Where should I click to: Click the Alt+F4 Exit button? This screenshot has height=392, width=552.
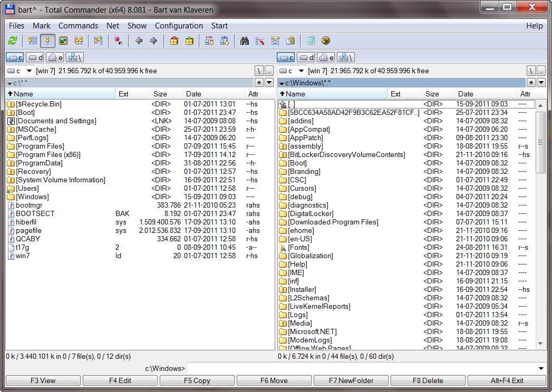[507, 381]
